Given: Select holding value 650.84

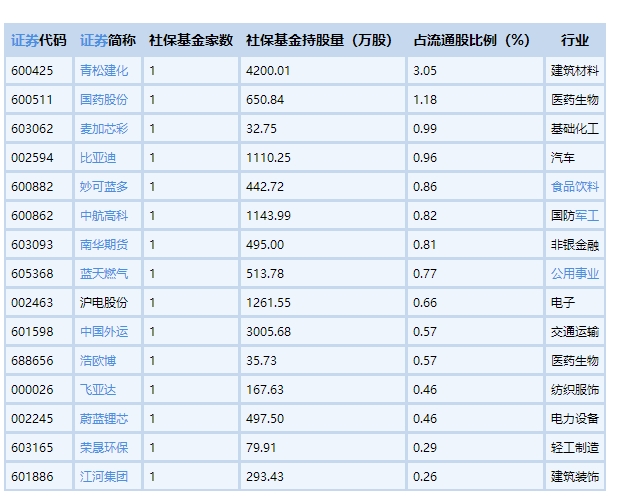Looking at the screenshot, I should click(x=265, y=100).
